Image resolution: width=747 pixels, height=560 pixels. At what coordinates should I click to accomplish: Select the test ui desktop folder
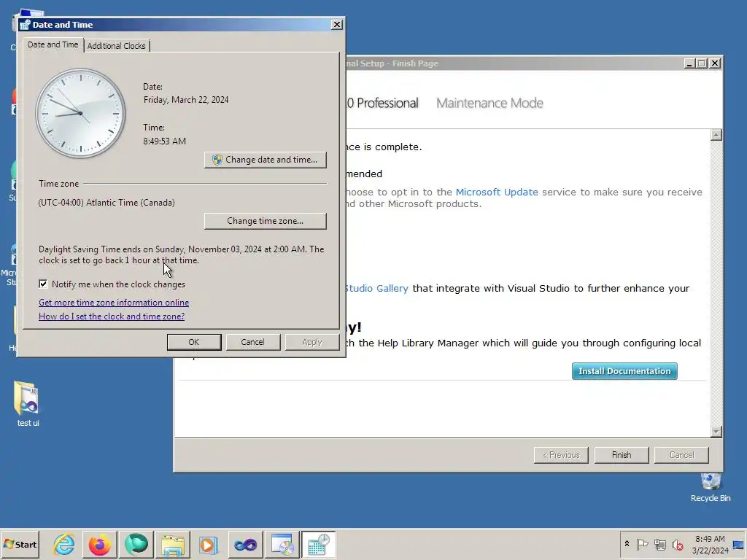tap(28, 404)
